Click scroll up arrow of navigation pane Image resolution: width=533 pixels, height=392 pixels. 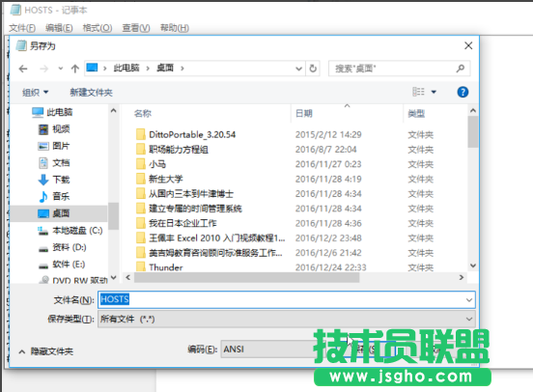pyautogui.click(x=114, y=110)
